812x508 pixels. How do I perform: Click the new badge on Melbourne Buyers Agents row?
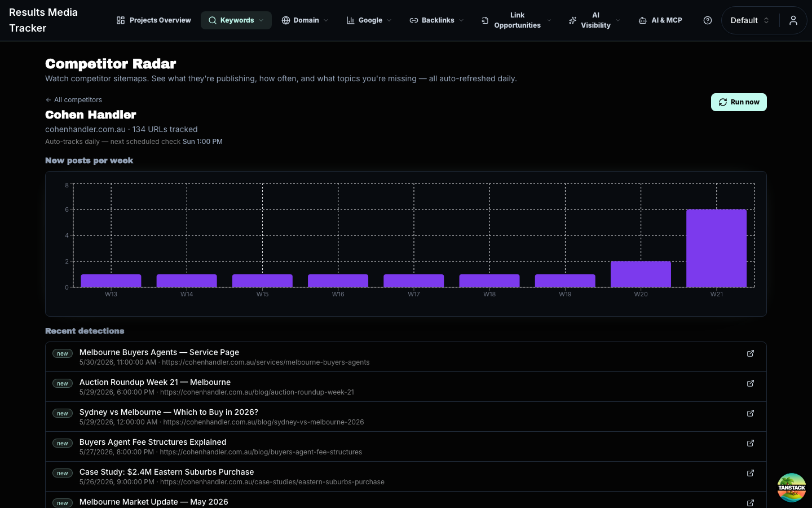pos(63,353)
